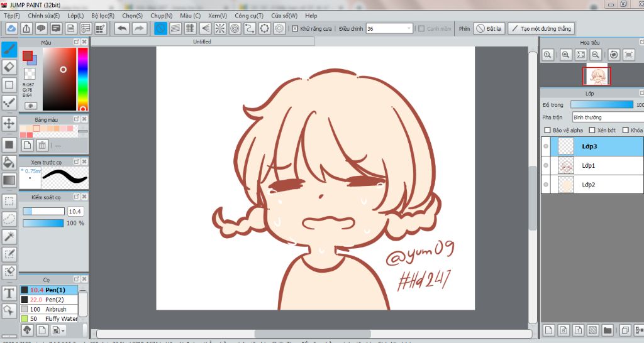Click the foreground color swatch

pos(27,56)
